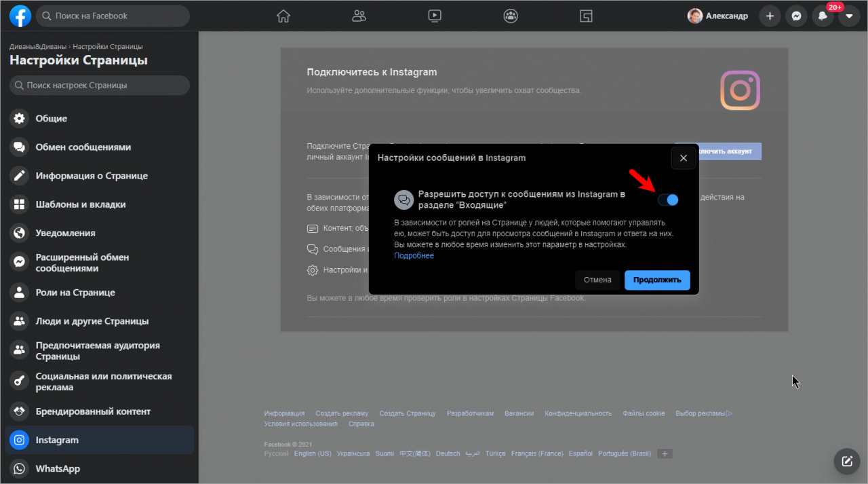Open Общие settings section
The image size is (868, 484).
point(99,119)
